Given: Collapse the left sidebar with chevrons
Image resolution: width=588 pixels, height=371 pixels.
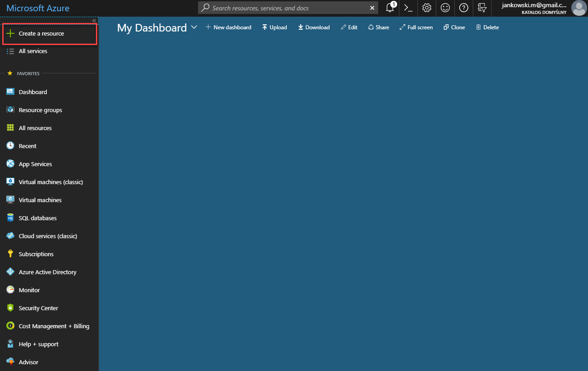Looking at the screenshot, I should coord(94,21).
